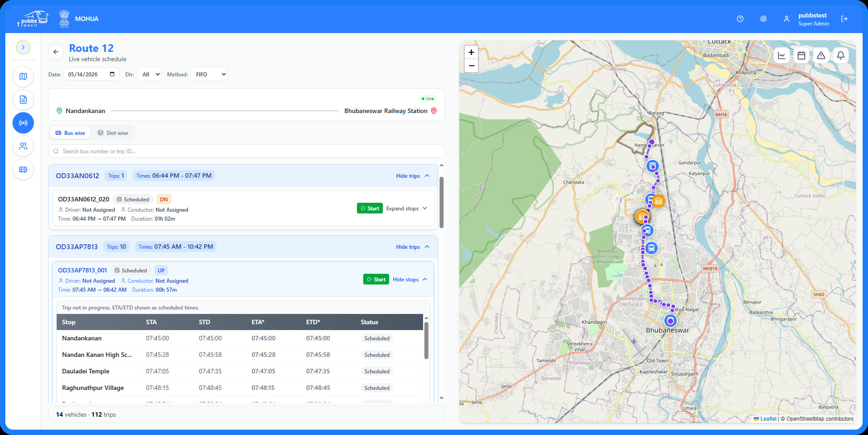Click the pubbs transit logo

coord(33,19)
